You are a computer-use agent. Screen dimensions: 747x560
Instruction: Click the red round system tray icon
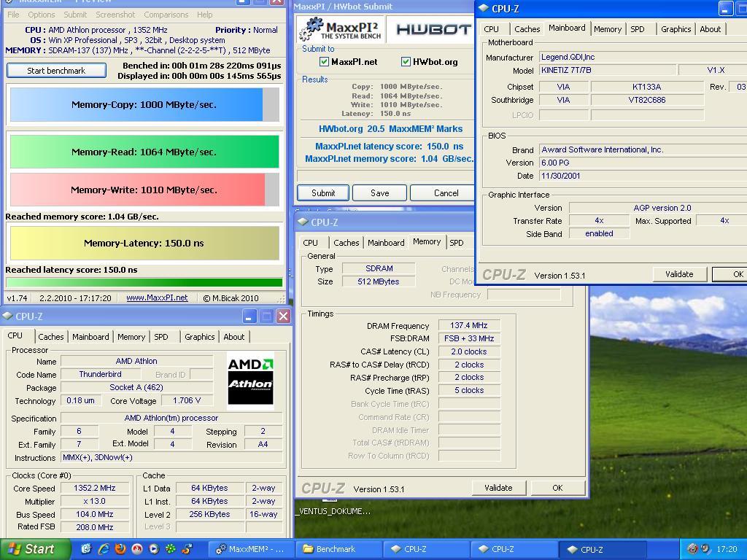click(x=692, y=549)
